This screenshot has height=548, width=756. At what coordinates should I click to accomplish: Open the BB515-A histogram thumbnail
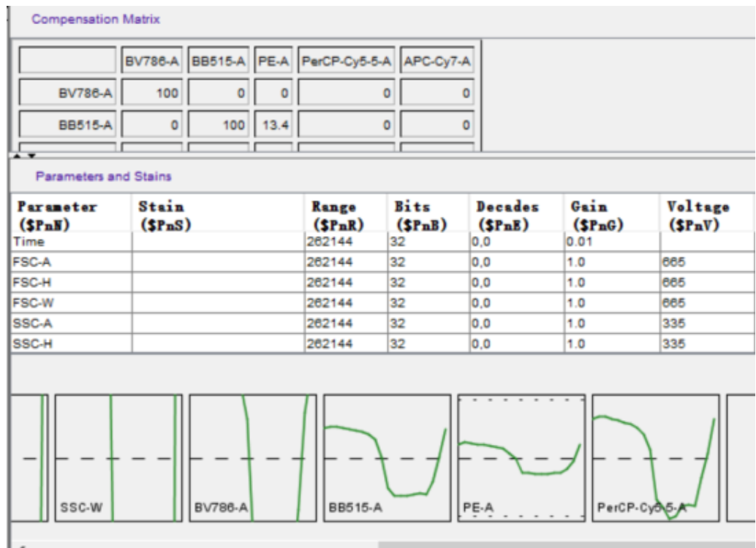pyautogui.click(x=388, y=458)
